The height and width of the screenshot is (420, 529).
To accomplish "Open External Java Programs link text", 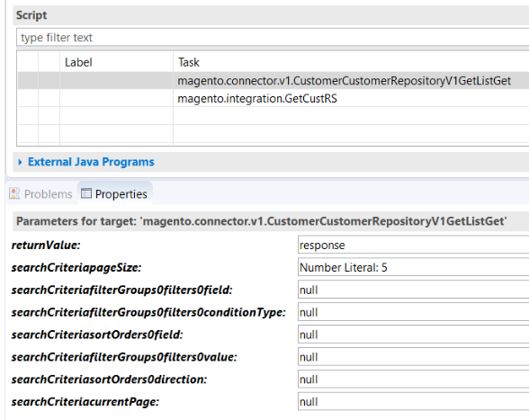I will pos(91,162).
